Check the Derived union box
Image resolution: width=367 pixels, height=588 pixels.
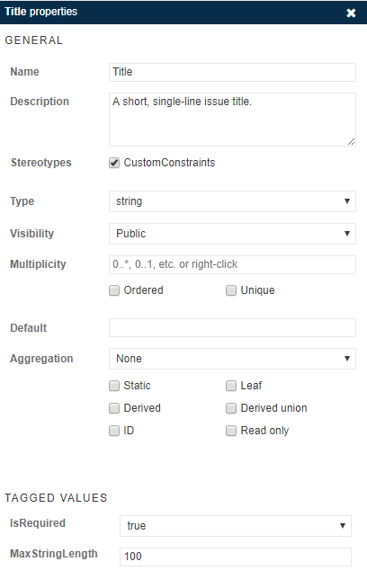pos(231,408)
